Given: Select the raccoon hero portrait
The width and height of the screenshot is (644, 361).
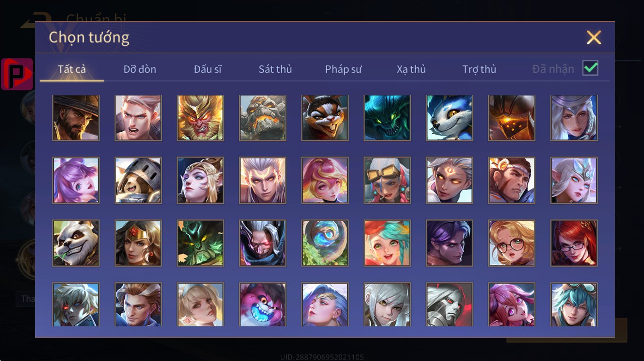Looking at the screenshot, I should point(325,118).
